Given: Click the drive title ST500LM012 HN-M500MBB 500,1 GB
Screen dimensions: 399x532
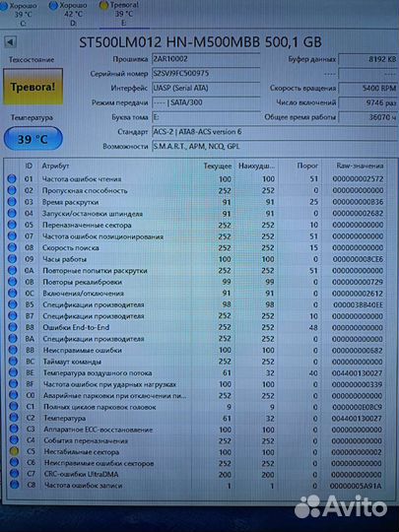Looking at the screenshot, I should (x=200, y=42).
